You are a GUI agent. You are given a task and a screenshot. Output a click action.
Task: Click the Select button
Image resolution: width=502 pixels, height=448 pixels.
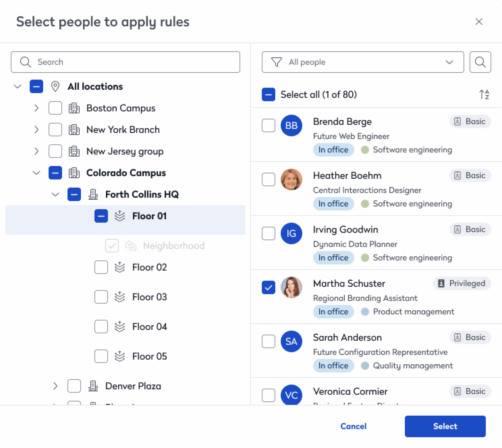click(x=445, y=426)
